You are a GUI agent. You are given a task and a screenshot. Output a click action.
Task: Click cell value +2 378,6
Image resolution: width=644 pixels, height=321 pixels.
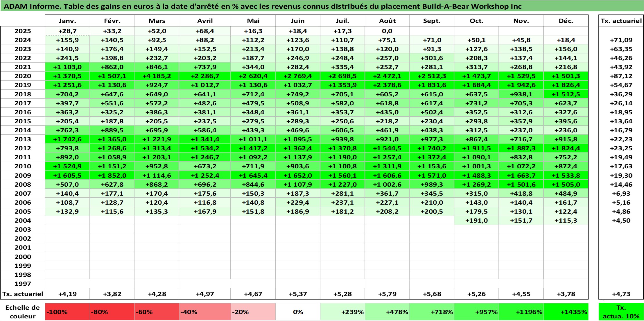(x=387, y=85)
